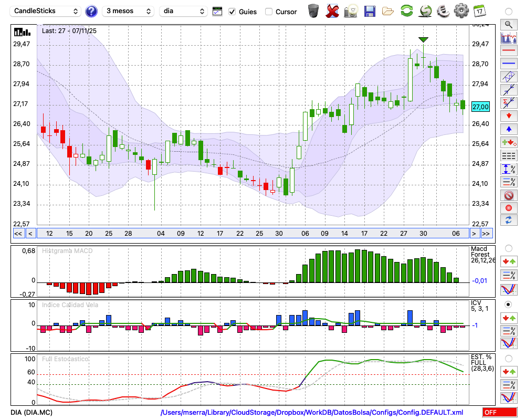Viewport: 525px width, 420px height.
Task: Open the calendar date icon
Action: pos(479,10)
